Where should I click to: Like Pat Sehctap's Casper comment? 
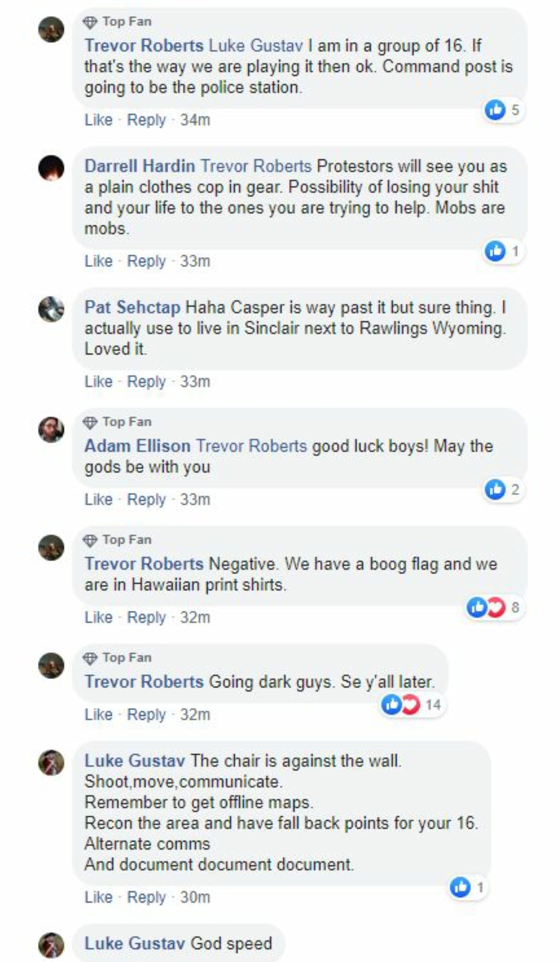pos(99,382)
